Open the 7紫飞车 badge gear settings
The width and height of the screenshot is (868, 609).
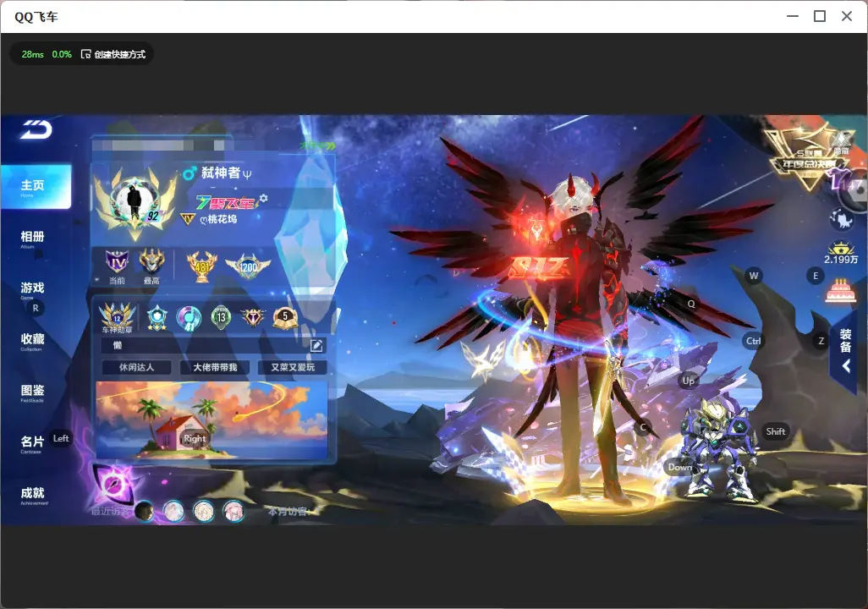(263, 198)
